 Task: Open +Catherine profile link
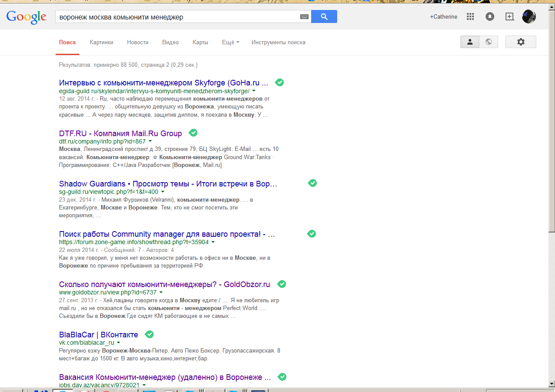(443, 17)
